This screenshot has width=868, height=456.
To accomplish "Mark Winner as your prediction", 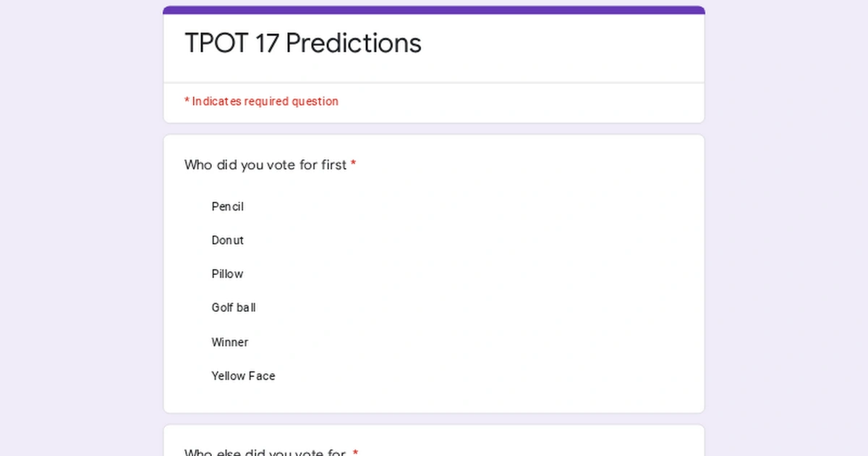I will (x=229, y=342).
